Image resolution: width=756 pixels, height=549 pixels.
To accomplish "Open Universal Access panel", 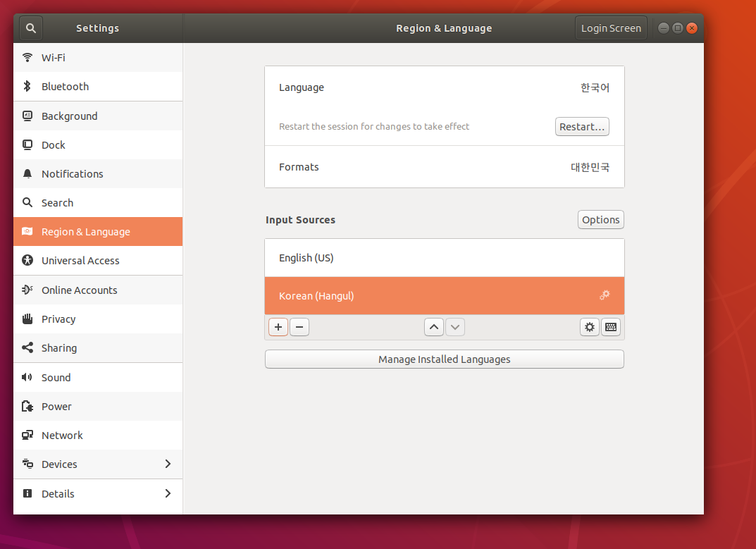I will [98, 261].
